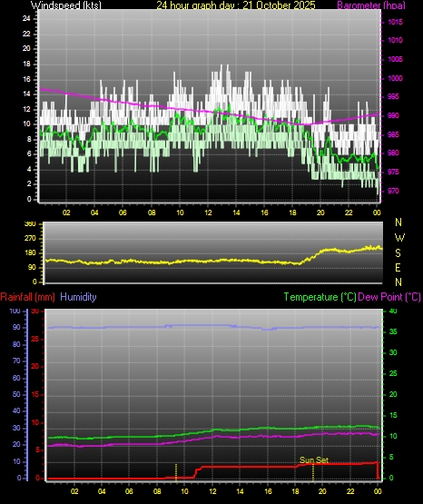Select the Humidity legend label
The width and height of the screenshot is (423, 504).
(78, 297)
